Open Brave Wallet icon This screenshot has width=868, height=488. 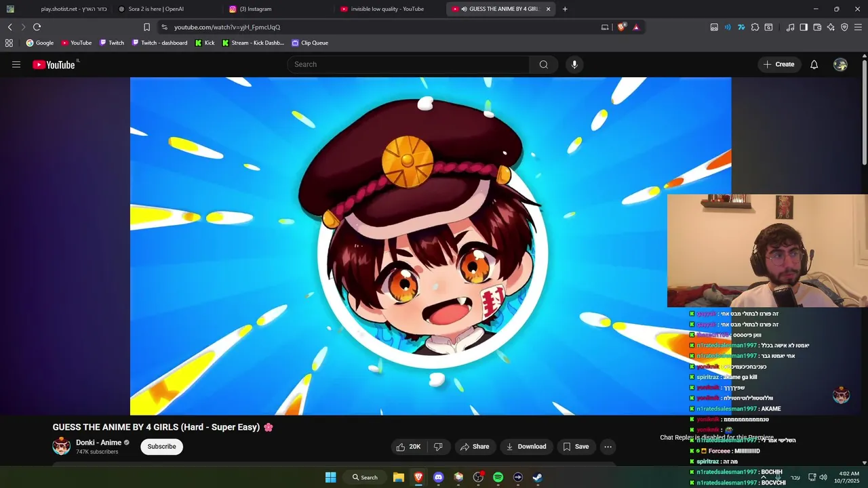pyautogui.click(x=817, y=27)
